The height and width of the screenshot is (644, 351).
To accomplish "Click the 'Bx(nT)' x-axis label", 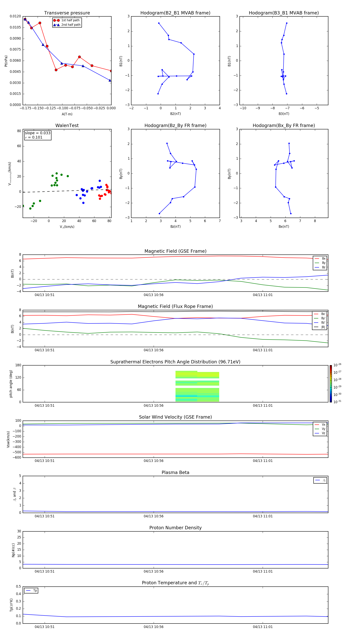I will tap(284, 227).
